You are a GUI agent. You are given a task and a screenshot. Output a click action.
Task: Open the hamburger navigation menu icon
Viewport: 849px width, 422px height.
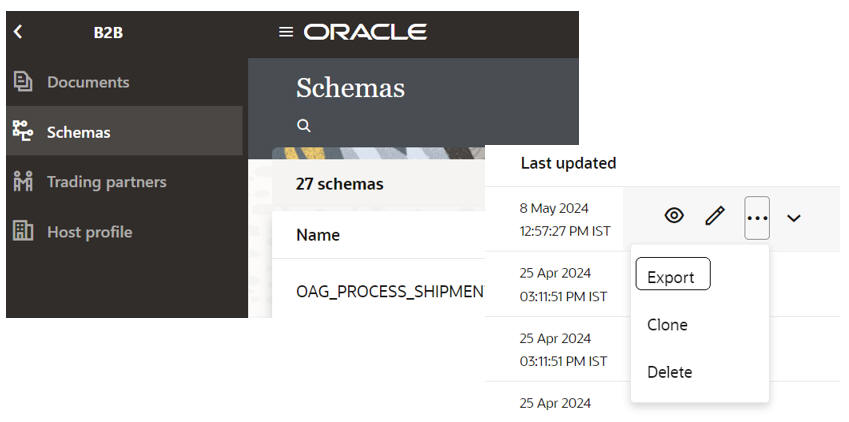coord(286,32)
